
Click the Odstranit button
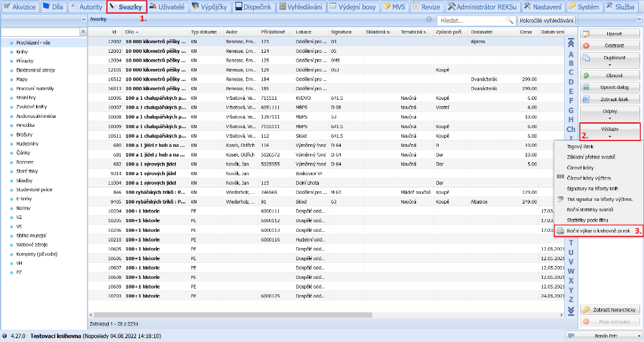pyautogui.click(x=609, y=46)
